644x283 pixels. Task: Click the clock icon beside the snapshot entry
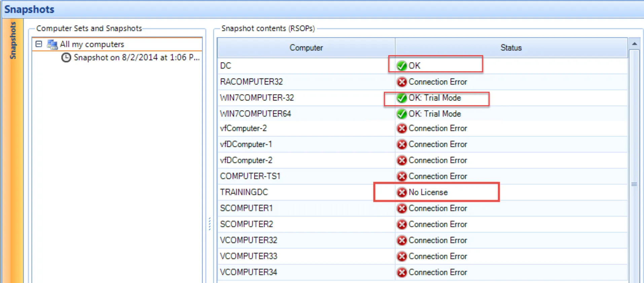(x=66, y=57)
